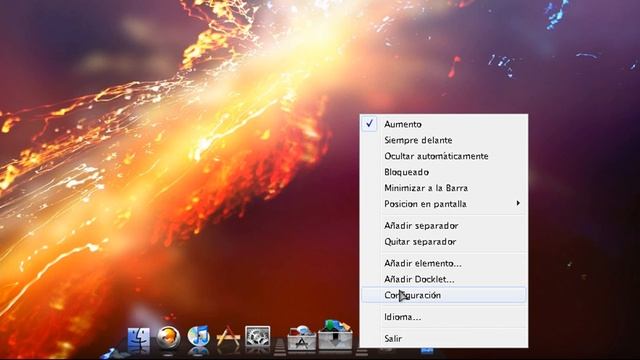This screenshot has width=640, height=360.
Task: Open the Downloads stack in dock
Action: click(335, 335)
